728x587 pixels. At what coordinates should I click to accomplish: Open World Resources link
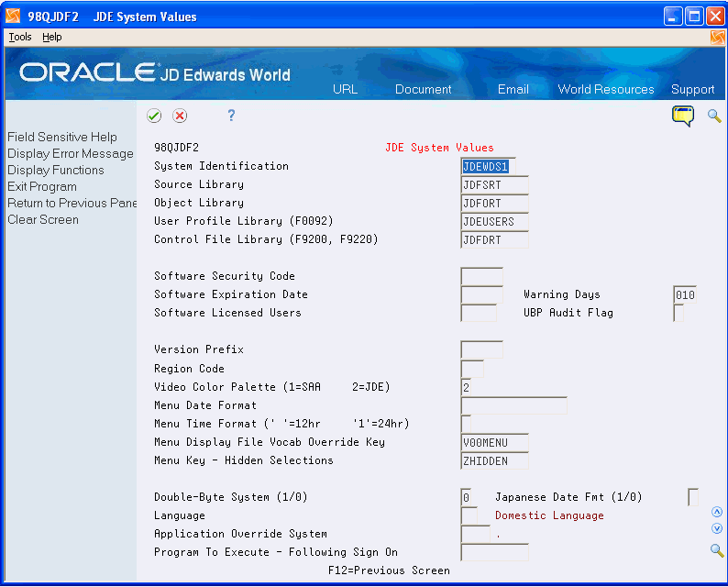coord(605,89)
